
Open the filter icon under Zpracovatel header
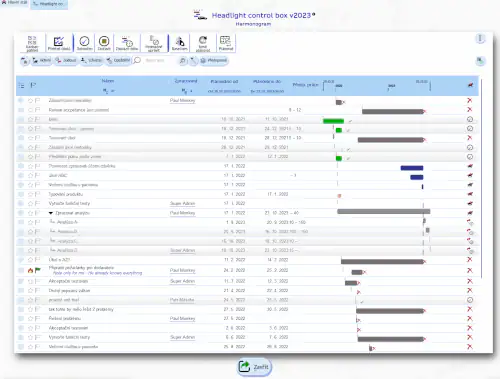tap(187, 91)
